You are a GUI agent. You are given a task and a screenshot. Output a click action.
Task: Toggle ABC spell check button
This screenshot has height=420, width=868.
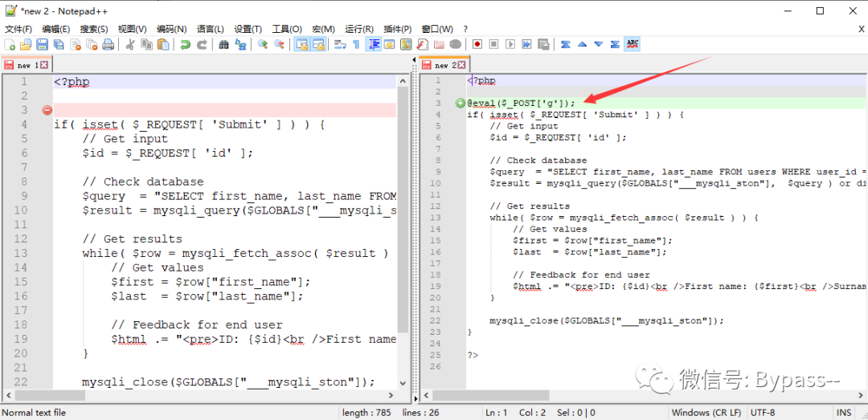point(633,44)
